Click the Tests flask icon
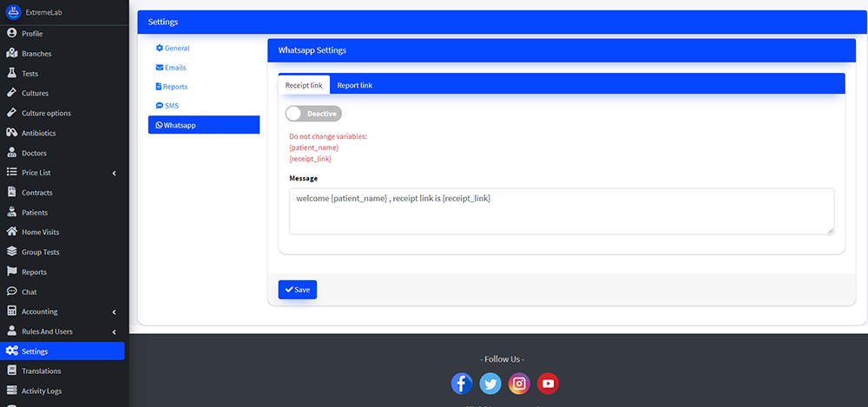 click(x=12, y=73)
